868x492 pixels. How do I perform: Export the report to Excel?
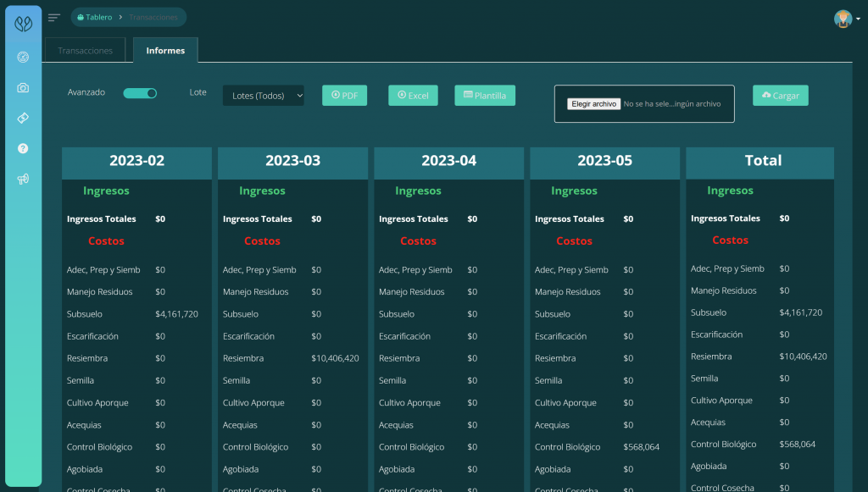413,96
